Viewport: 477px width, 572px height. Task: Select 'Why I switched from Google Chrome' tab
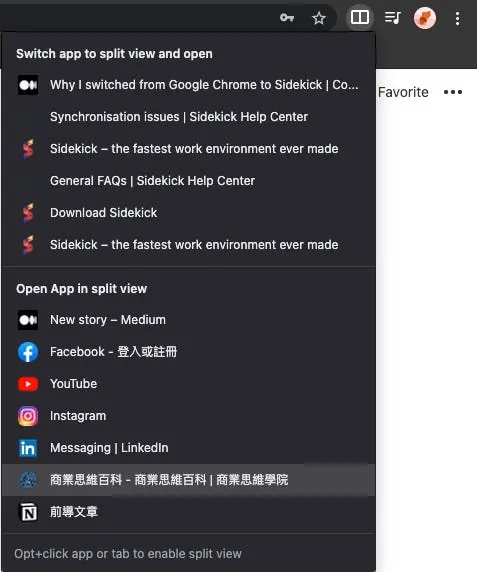pos(189,85)
